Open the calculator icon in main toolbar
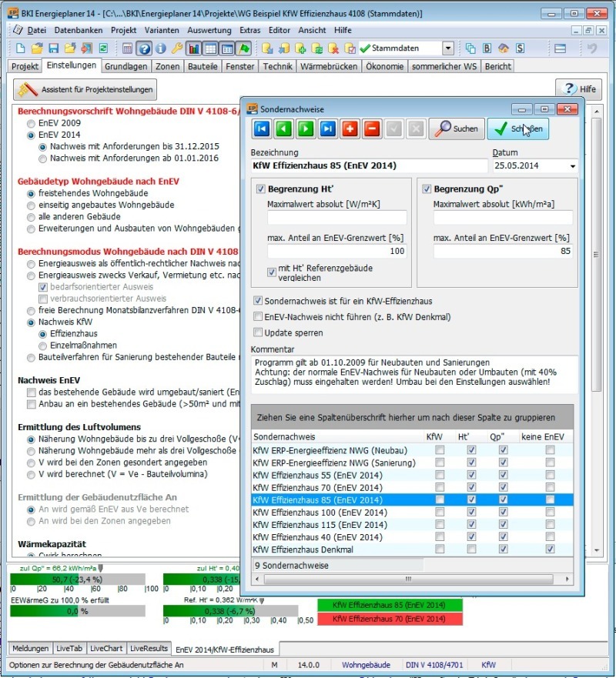Screen dimensions: 616x678 [x=127, y=48]
